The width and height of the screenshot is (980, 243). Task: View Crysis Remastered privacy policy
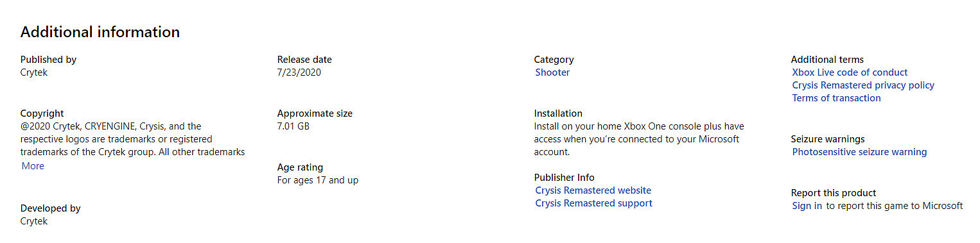point(863,85)
